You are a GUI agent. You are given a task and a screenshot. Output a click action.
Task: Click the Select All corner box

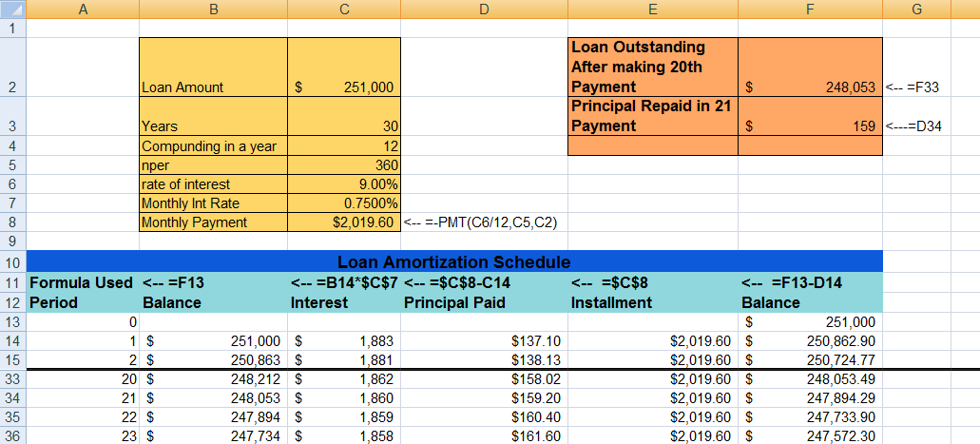pyautogui.click(x=13, y=10)
